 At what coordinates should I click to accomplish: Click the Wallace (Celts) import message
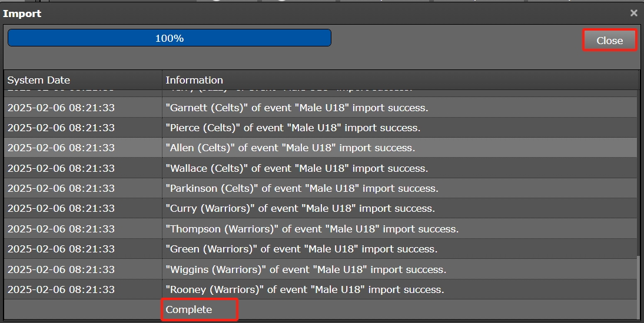click(x=297, y=168)
